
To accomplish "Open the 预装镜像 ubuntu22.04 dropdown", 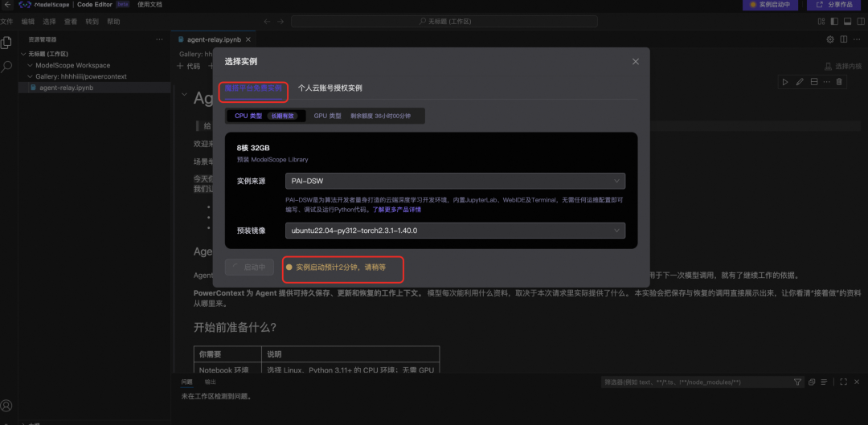I will click(x=455, y=231).
